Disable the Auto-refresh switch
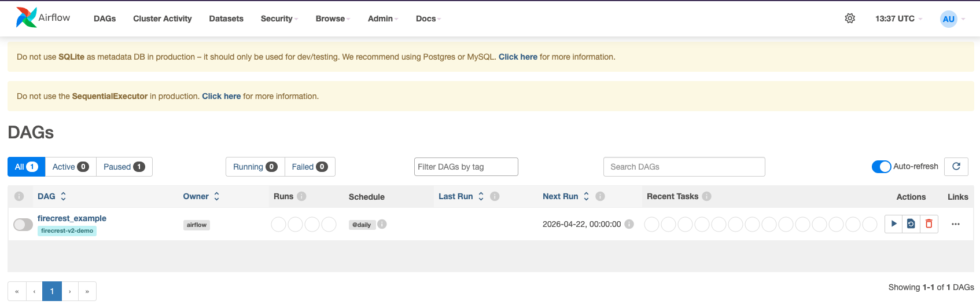The width and height of the screenshot is (980, 308). [881, 167]
